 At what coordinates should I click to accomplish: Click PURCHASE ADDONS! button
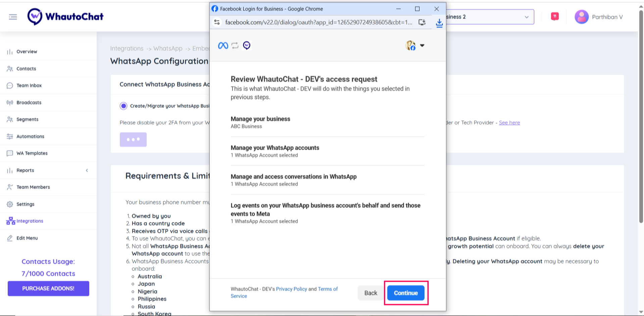click(x=48, y=288)
